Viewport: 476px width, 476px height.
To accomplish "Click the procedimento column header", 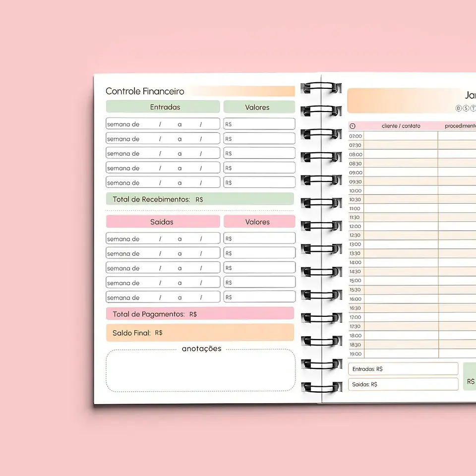I will point(459,126).
